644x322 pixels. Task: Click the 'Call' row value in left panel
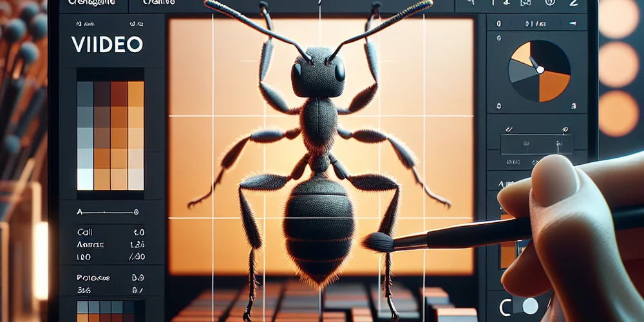(139, 232)
